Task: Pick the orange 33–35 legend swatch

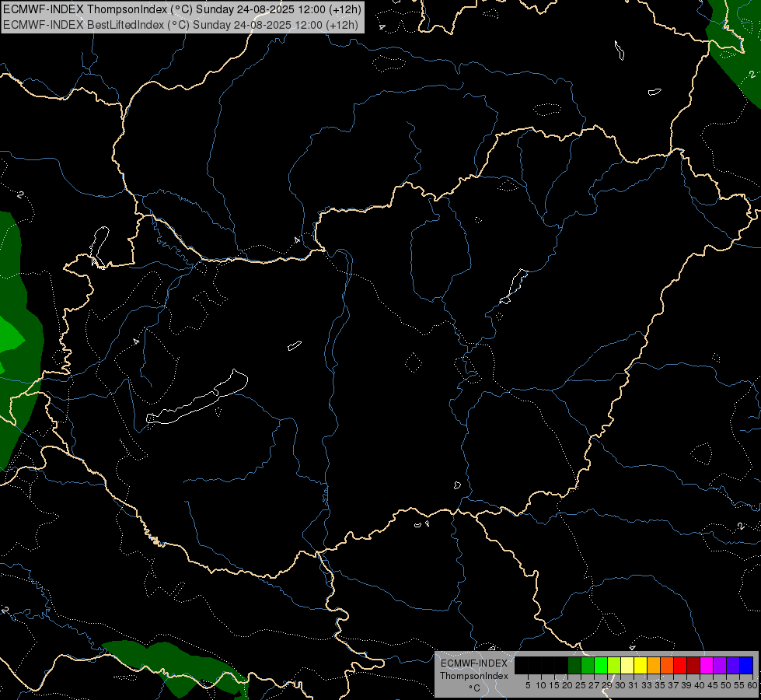Action: pyautogui.click(x=654, y=665)
